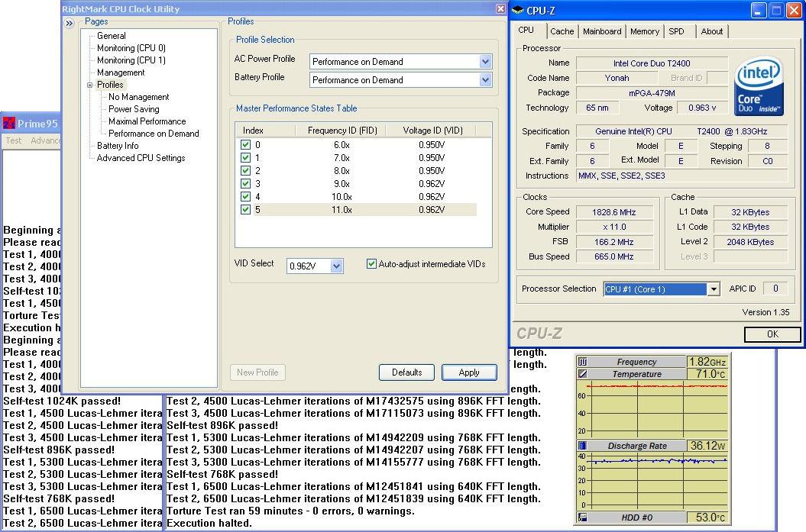Select Maximal Performance profile page
The height and width of the screenshot is (532, 806).
[147, 121]
